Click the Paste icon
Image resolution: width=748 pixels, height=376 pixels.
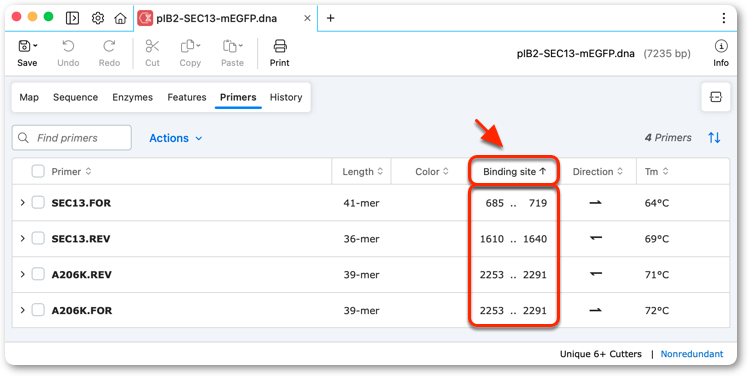(x=229, y=46)
